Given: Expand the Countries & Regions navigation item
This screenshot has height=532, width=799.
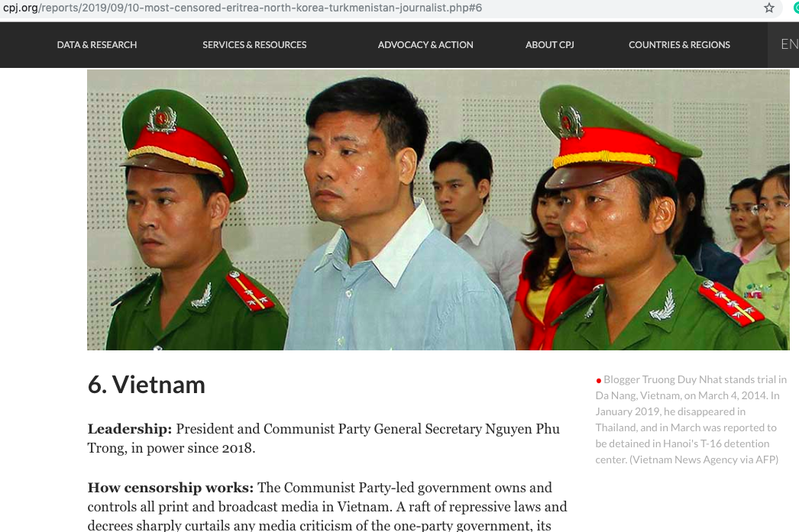Looking at the screenshot, I should tap(679, 45).
